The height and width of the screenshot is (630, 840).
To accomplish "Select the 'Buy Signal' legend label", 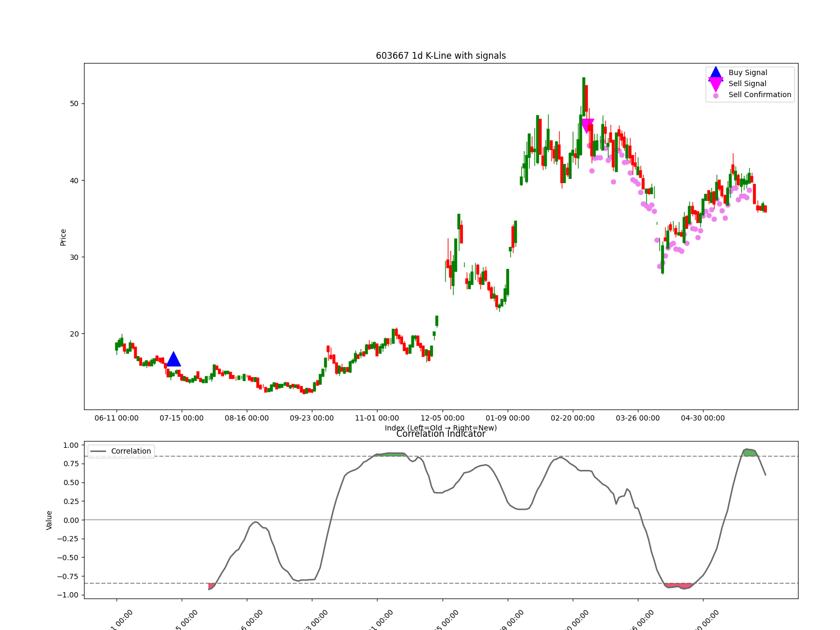I will [x=748, y=72].
